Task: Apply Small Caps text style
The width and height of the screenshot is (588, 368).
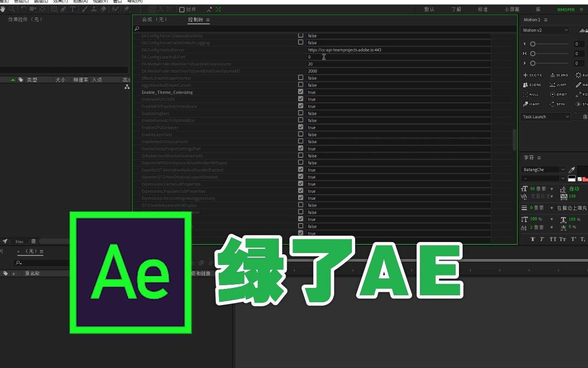Action: point(563,239)
